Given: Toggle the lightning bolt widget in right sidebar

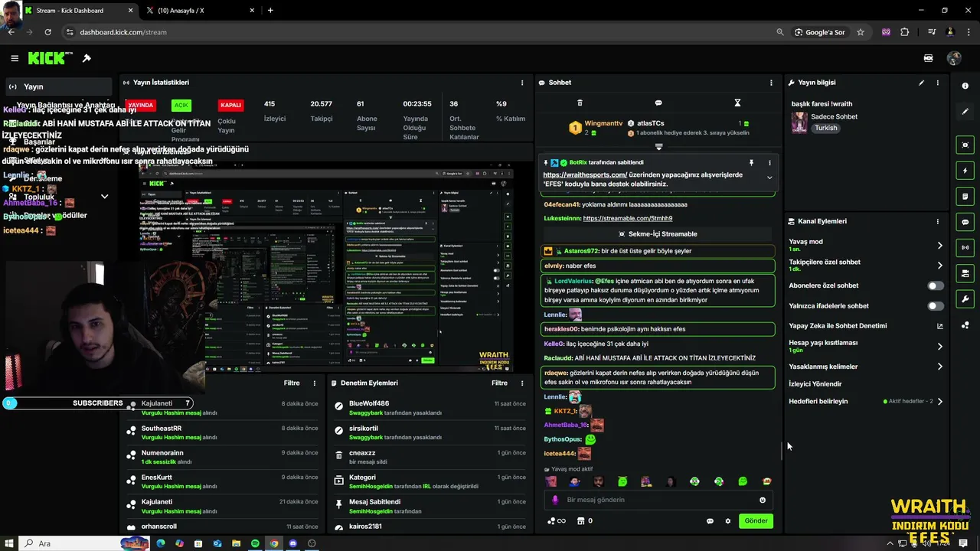Looking at the screenshot, I should 965,171.
